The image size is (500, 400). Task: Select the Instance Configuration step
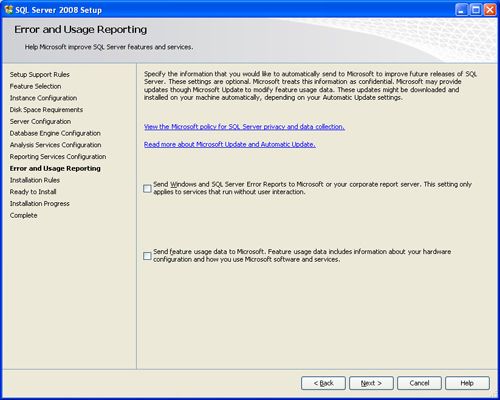[x=43, y=98]
